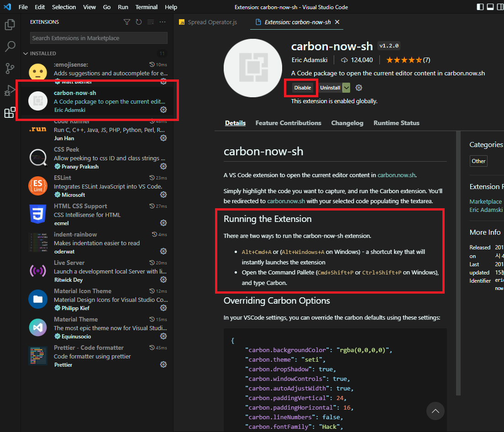Open the View menu
Viewport: 504px width, 432px height.
pyautogui.click(x=89, y=7)
